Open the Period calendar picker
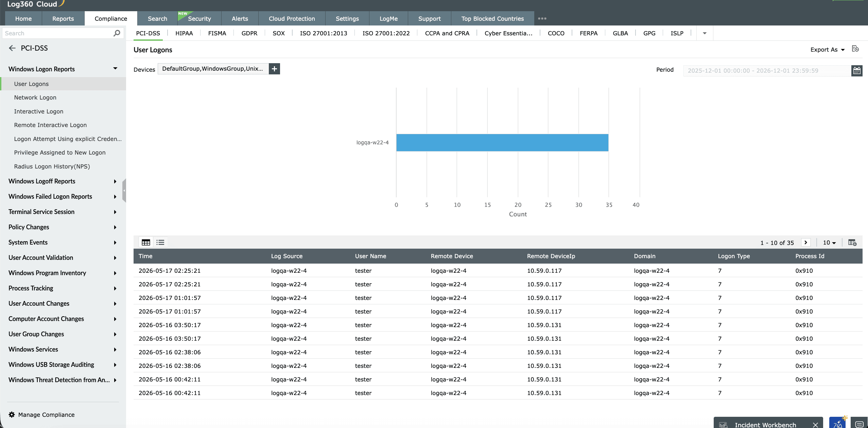Image resolution: width=868 pixels, height=428 pixels. pyautogui.click(x=857, y=71)
